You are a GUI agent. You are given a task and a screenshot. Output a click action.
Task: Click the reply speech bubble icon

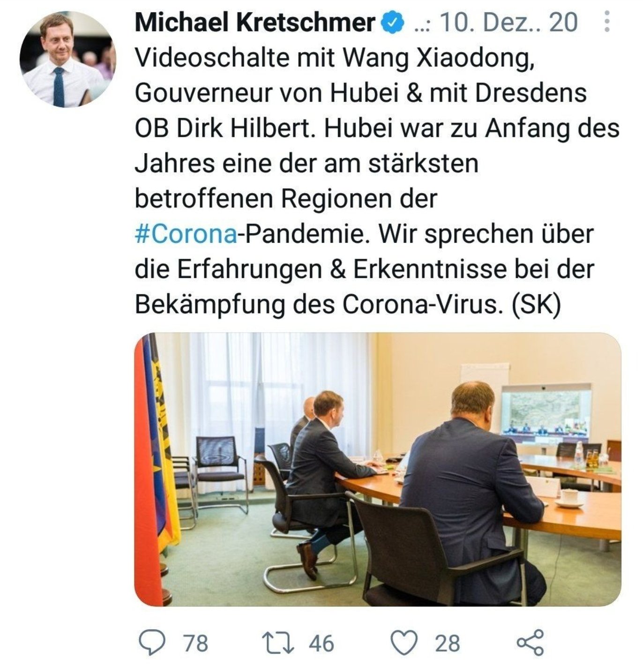coord(153,642)
